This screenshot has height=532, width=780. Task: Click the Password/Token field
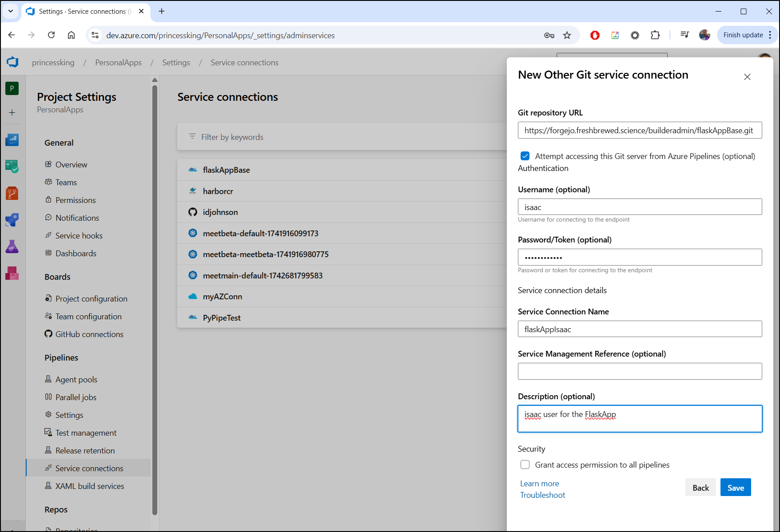[640, 257]
